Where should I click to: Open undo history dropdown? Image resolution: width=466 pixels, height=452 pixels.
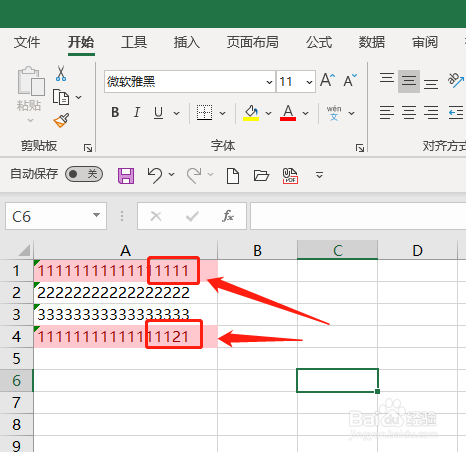click(x=172, y=174)
